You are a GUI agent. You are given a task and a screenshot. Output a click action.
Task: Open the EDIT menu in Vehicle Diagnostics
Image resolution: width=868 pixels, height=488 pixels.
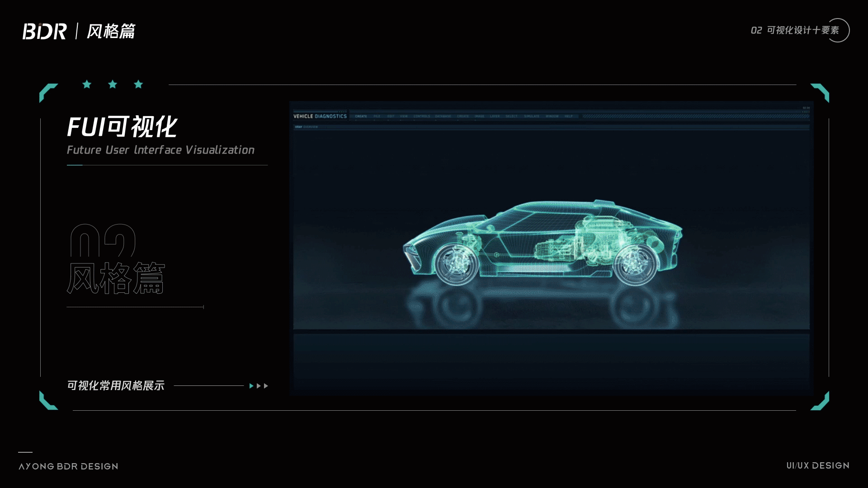[391, 116]
